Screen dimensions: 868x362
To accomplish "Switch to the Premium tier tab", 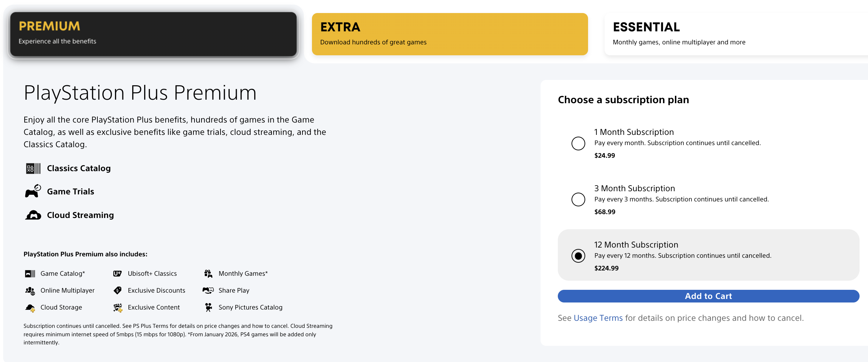I will click(x=153, y=34).
